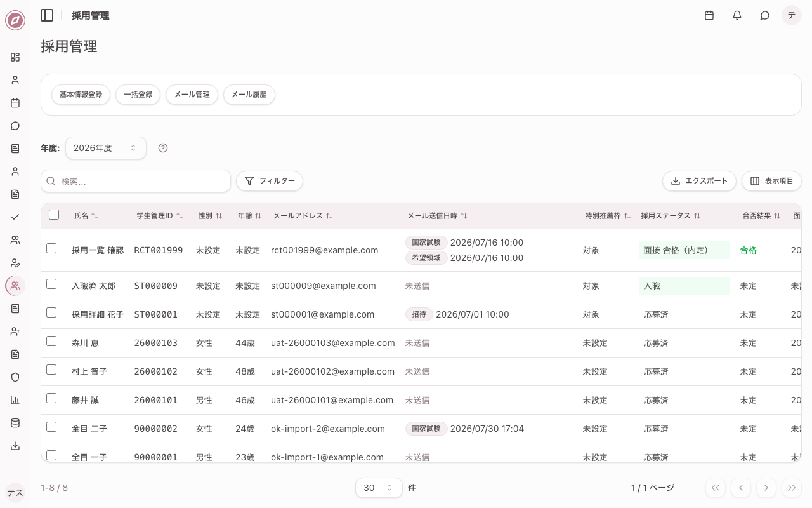Click the メール管理 tab button
812x508 pixels.
click(192, 95)
